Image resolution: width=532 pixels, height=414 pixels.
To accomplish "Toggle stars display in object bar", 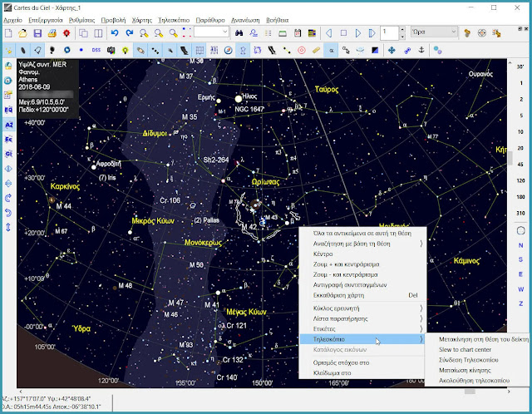I will [8, 50].
